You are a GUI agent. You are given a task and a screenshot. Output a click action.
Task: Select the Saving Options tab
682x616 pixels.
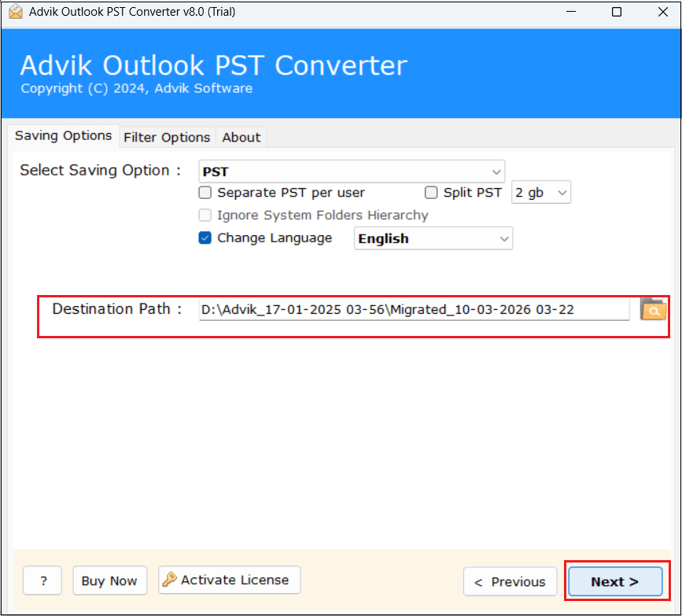pyautogui.click(x=63, y=135)
